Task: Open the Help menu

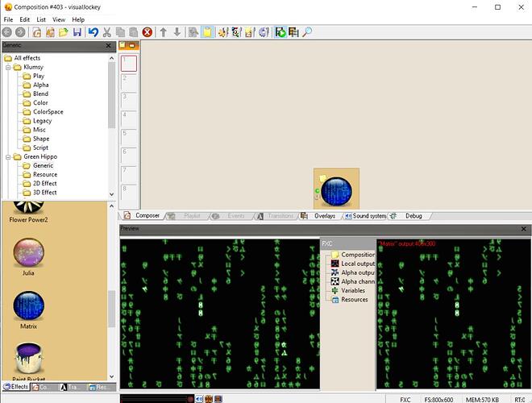Action: click(x=78, y=19)
